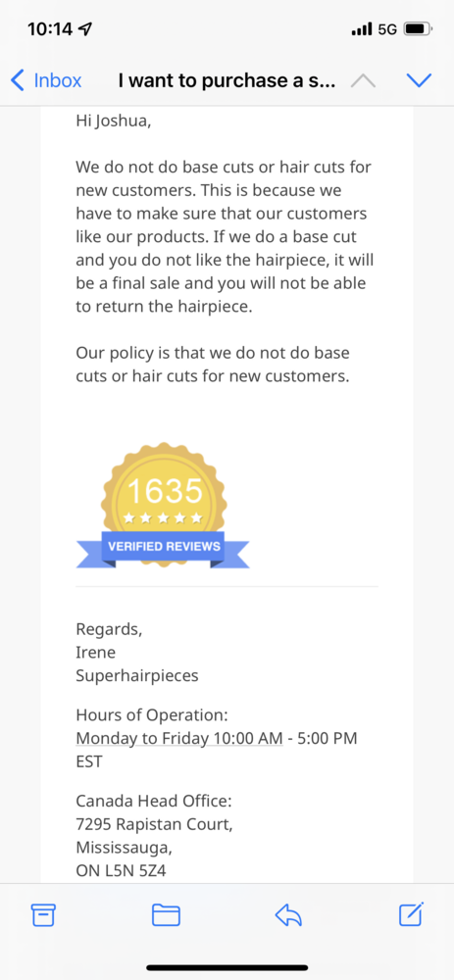The height and width of the screenshot is (980, 454).
Task: Tap the 10:14 clock in status bar
Action: pos(49,28)
